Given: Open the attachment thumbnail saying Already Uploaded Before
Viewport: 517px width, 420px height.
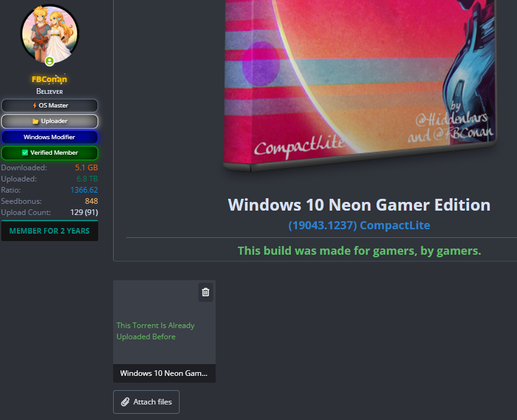Looking at the screenshot, I should (x=164, y=322).
